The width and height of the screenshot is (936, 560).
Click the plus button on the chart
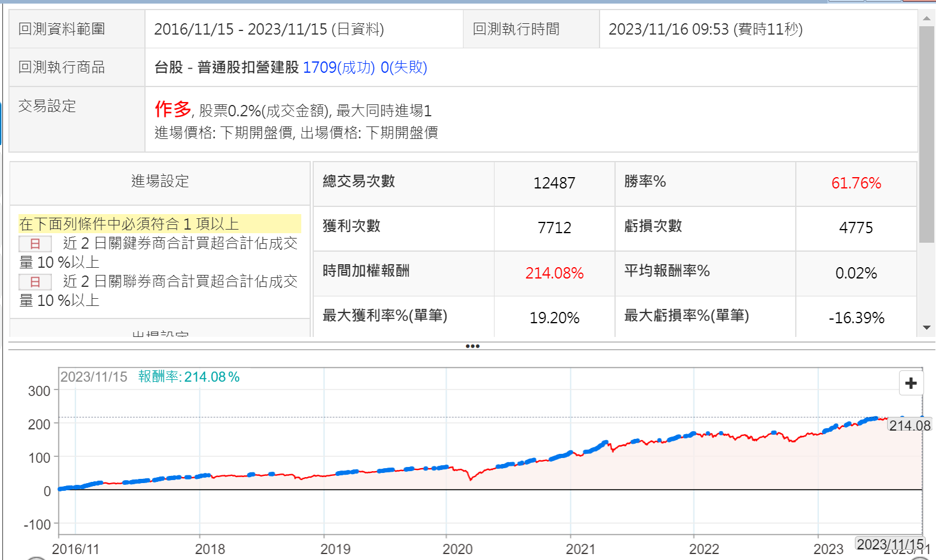tap(910, 383)
